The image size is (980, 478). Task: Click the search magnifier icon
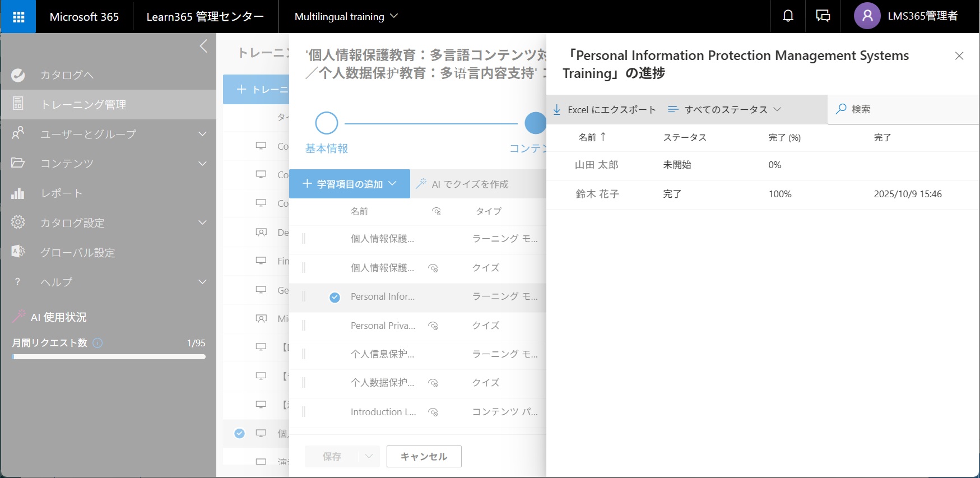pos(841,109)
